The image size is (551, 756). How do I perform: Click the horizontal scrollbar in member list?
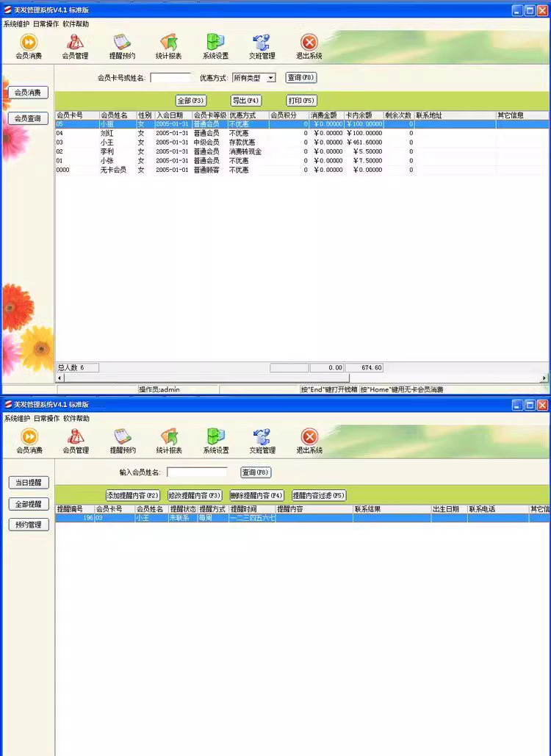(205, 378)
